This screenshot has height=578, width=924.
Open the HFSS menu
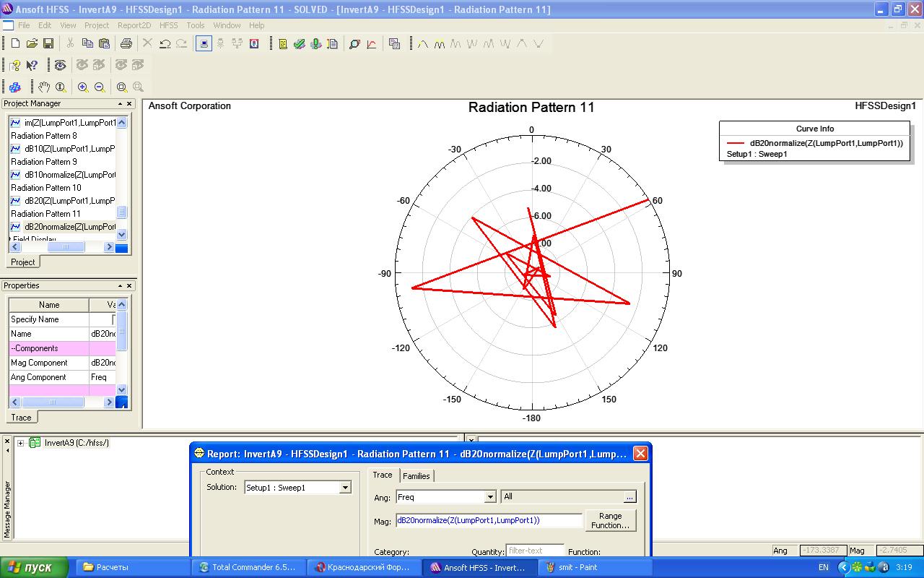pyautogui.click(x=168, y=25)
